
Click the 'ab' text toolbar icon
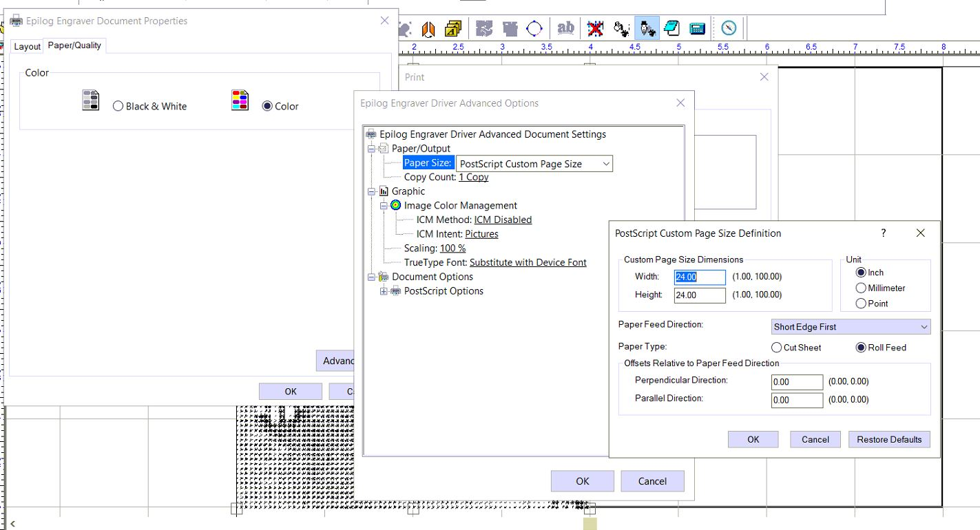click(x=565, y=28)
